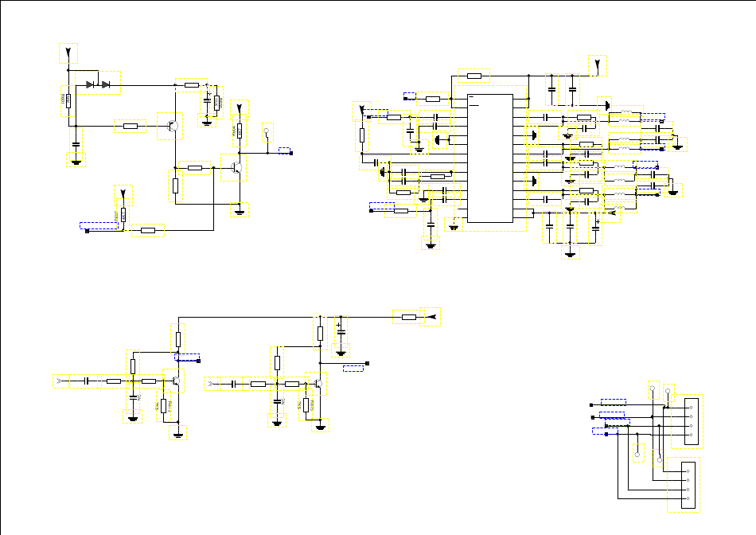Select collector resistor above the R615 transistor

click(x=320, y=333)
